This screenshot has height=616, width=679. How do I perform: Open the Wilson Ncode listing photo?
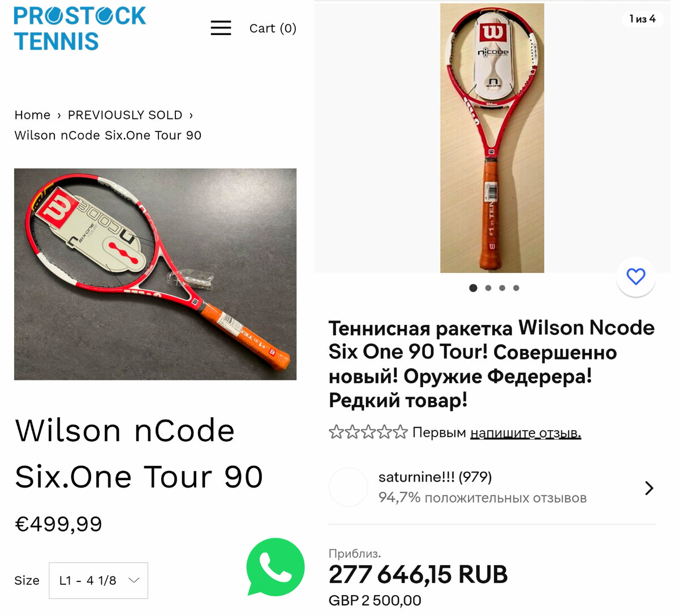click(x=492, y=138)
